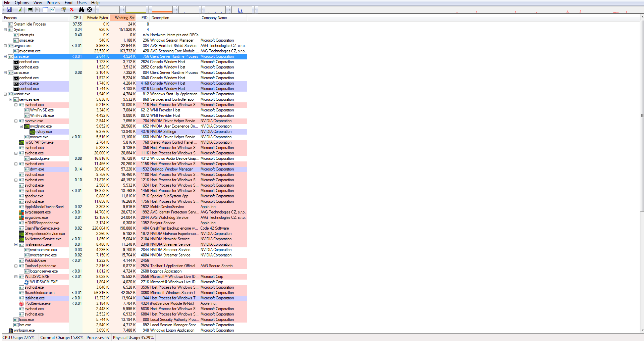This screenshot has width=644, height=341.
Task: Toggle the Show Process Tree toolbar icon
Action: pyautogui.click(x=38, y=10)
